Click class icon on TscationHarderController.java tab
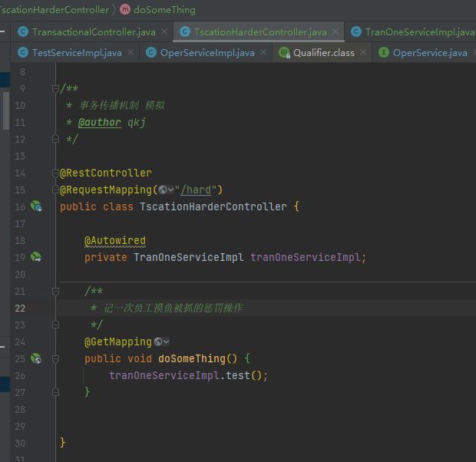 click(x=185, y=31)
